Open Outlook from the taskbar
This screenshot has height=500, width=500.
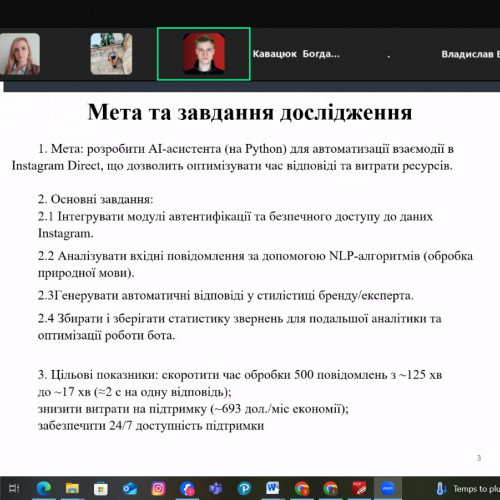[x=129, y=489]
